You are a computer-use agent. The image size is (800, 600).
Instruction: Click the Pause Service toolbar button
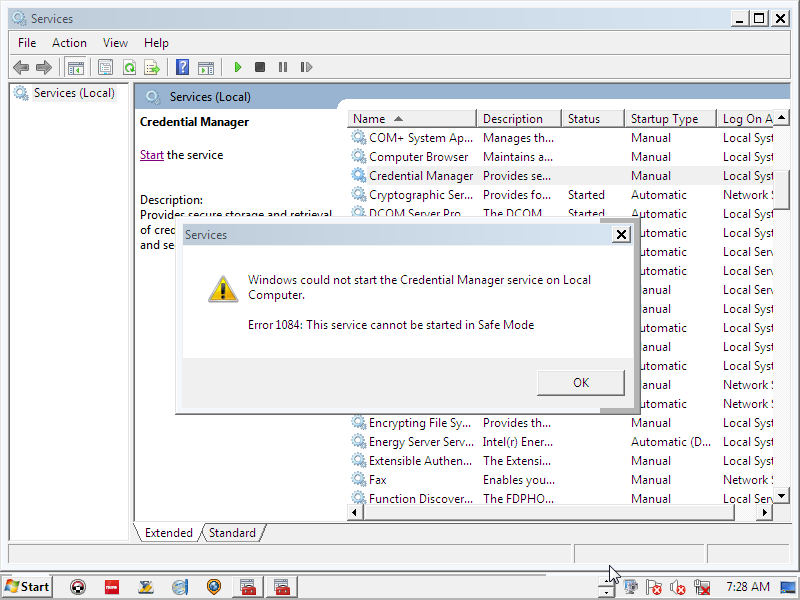tap(283, 67)
